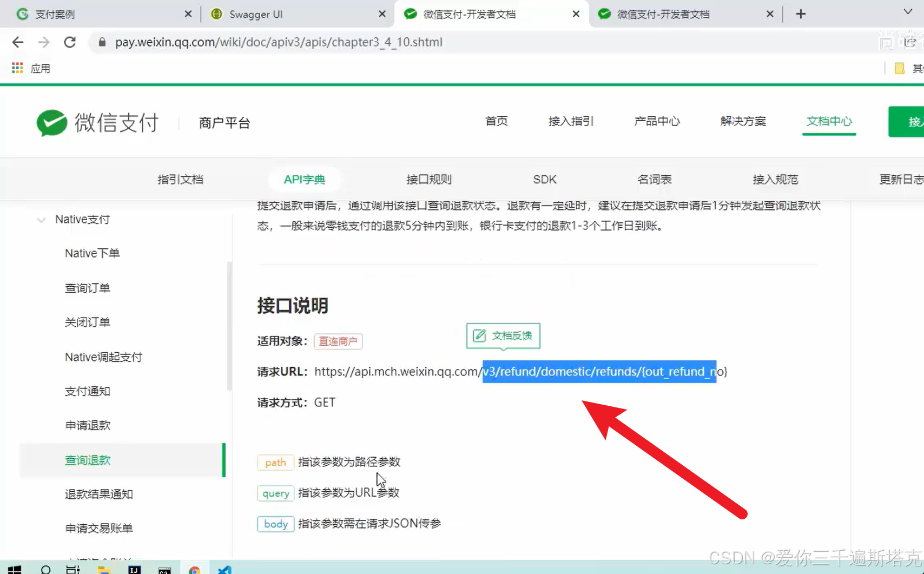Viewport: 924px width, 574px height.
Task: Open File Explorer from taskbar
Action: click(x=104, y=570)
